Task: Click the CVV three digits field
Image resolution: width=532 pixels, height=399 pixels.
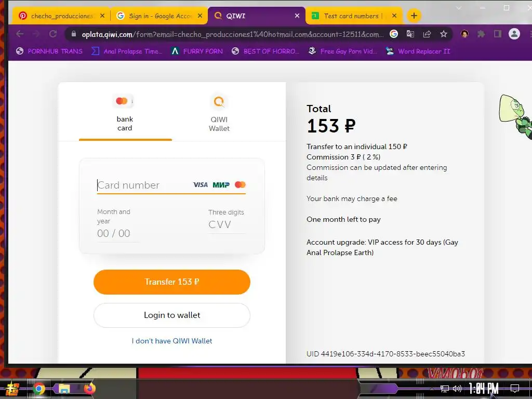Action: coord(227,224)
